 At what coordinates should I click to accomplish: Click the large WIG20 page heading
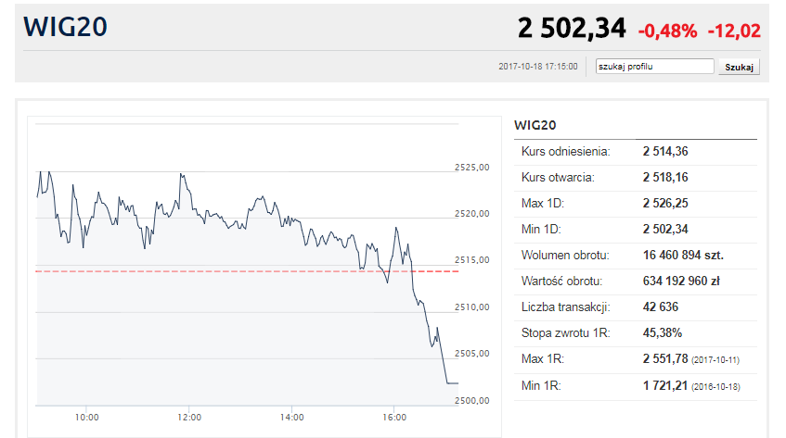(x=65, y=27)
